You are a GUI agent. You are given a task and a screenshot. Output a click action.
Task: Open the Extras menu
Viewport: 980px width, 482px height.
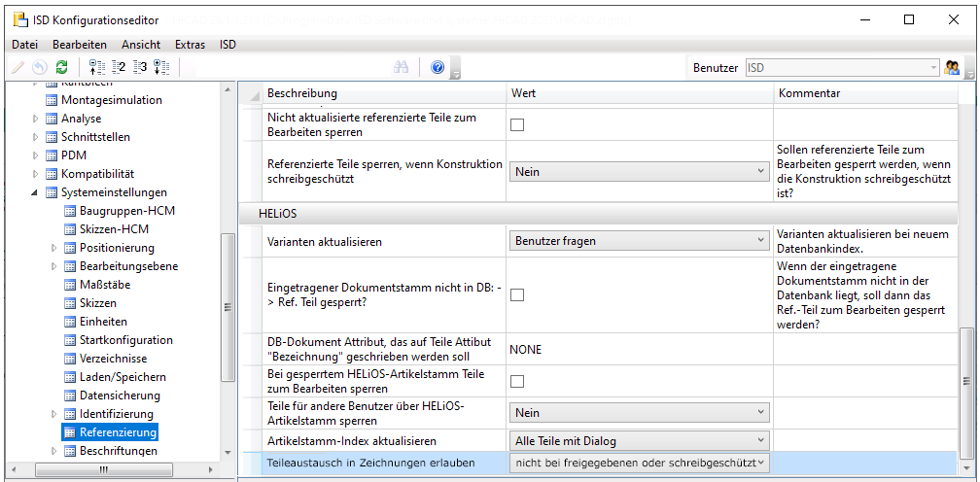click(190, 44)
